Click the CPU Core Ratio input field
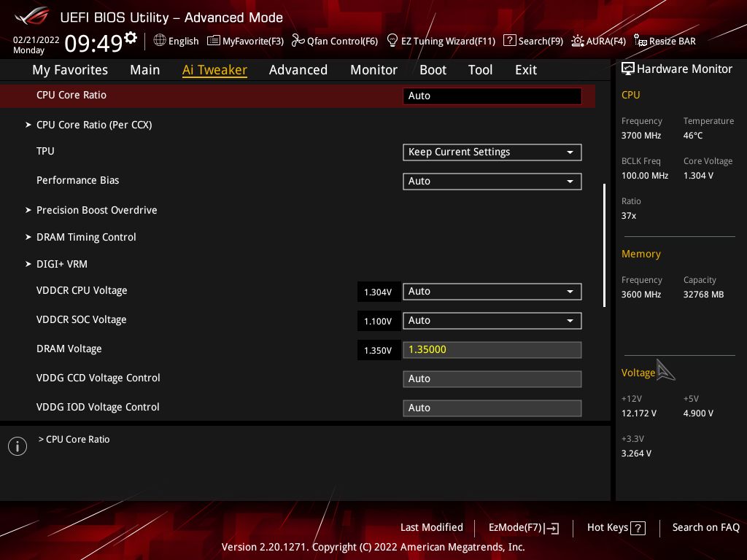Viewport: 747px width, 560px height. [x=492, y=96]
